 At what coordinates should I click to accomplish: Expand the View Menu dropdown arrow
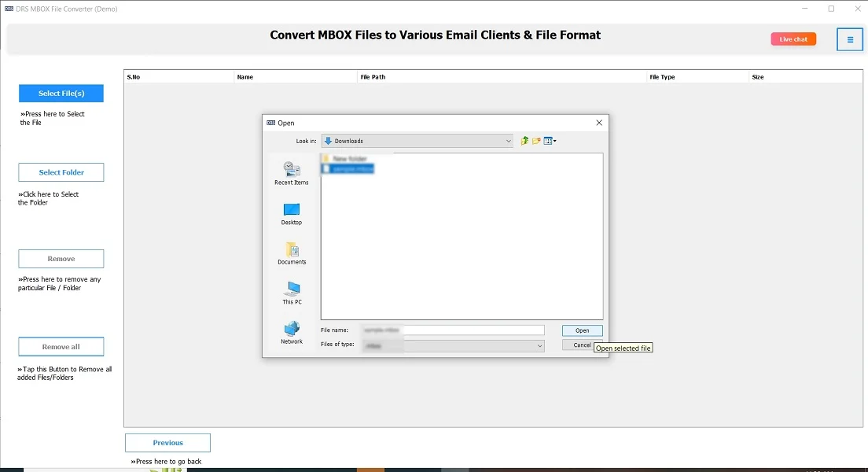click(x=555, y=140)
